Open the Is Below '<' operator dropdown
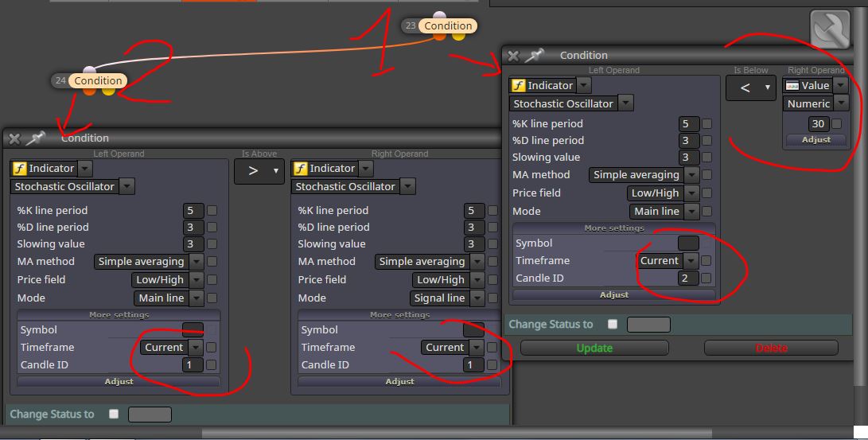 click(750, 88)
